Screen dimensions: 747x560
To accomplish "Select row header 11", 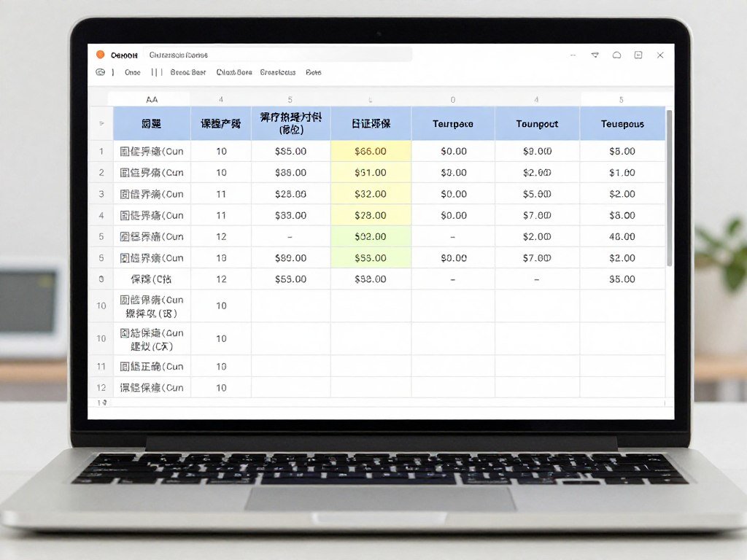I will tap(101, 367).
